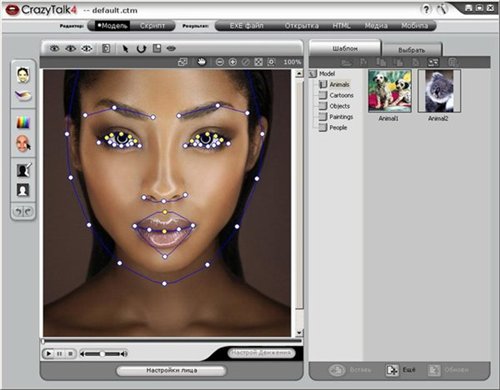
Task: Pause the animation preview
Action: pyautogui.click(x=60, y=353)
